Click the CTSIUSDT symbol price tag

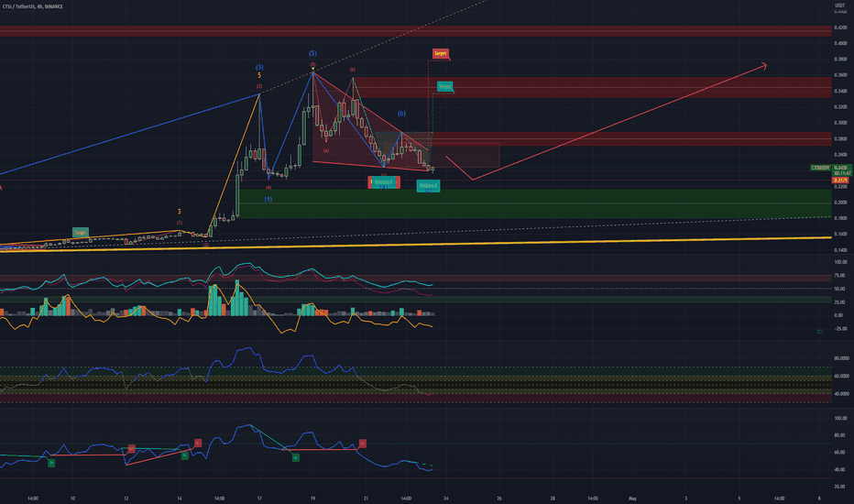[x=820, y=168]
